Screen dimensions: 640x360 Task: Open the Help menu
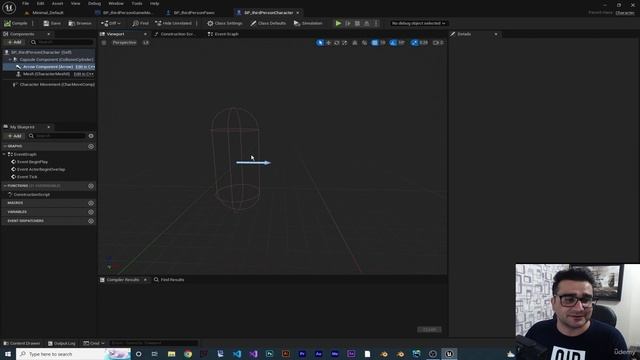coord(154,3)
